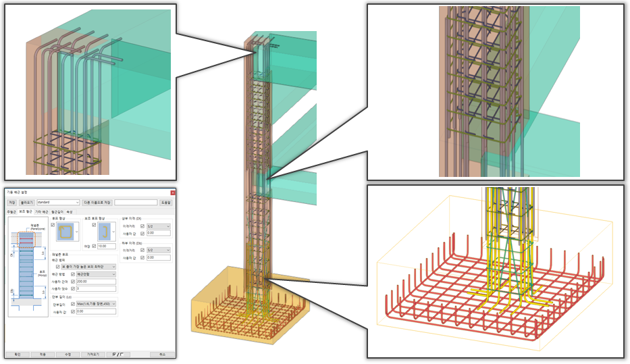Click the user count field showing 3
This screenshot has height=364, width=630.
(x=96, y=288)
